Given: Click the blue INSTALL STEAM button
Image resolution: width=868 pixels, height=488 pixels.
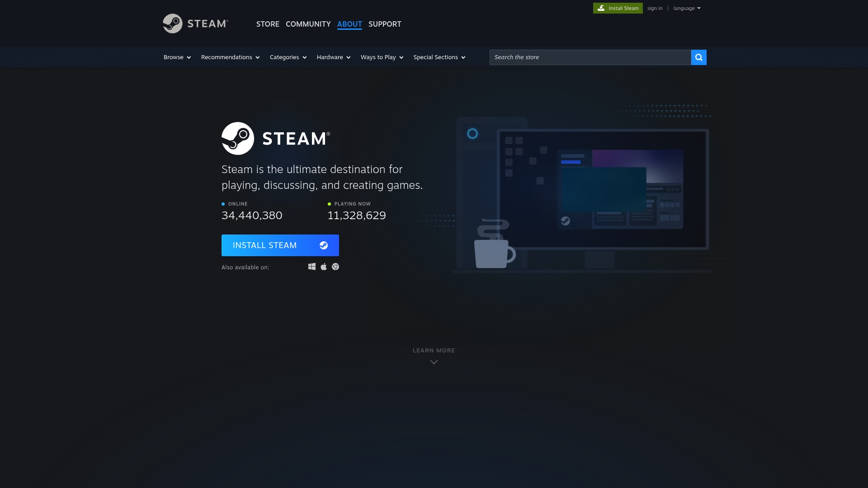Looking at the screenshot, I should pyautogui.click(x=280, y=245).
